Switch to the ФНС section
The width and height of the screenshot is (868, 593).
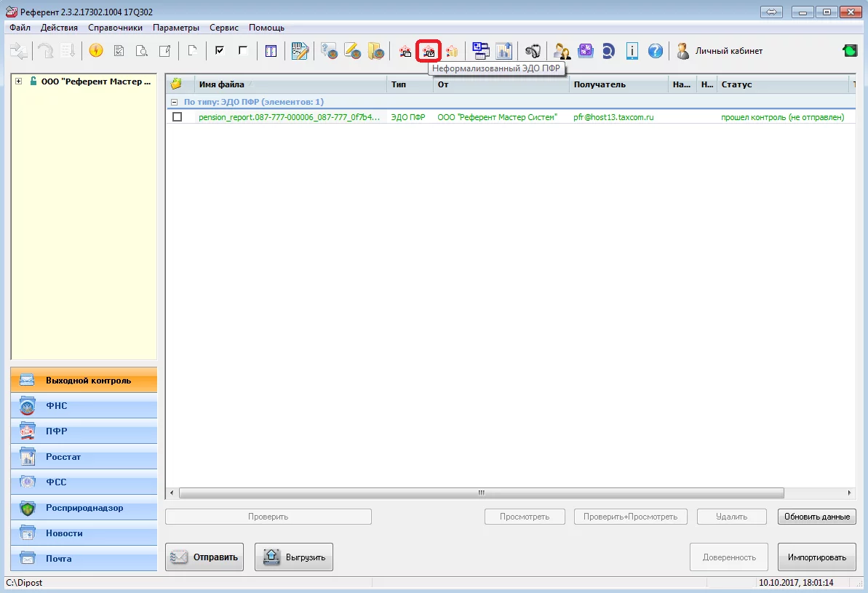(x=84, y=406)
